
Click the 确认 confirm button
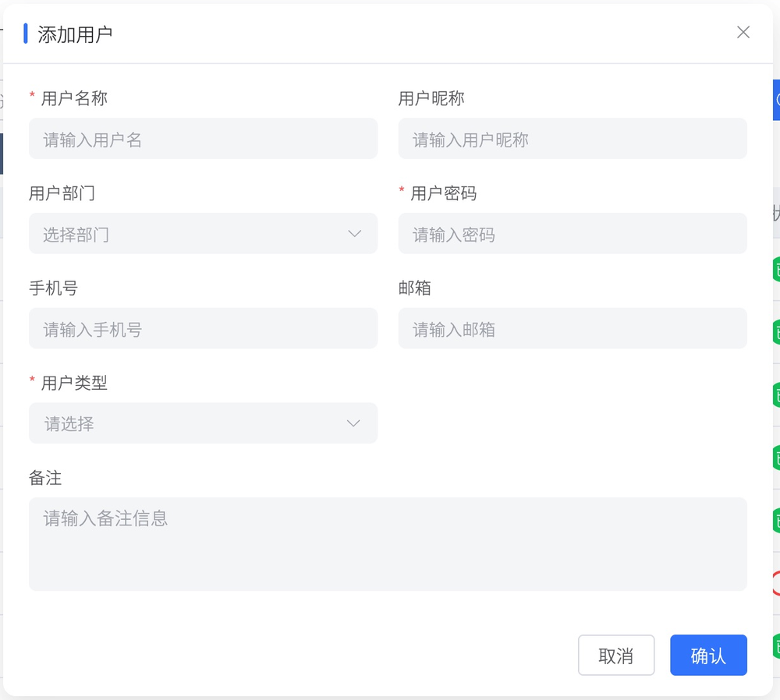pyautogui.click(x=708, y=656)
